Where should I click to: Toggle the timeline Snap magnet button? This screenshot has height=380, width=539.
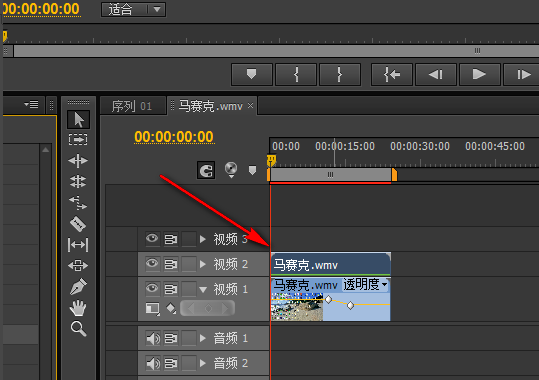point(206,170)
